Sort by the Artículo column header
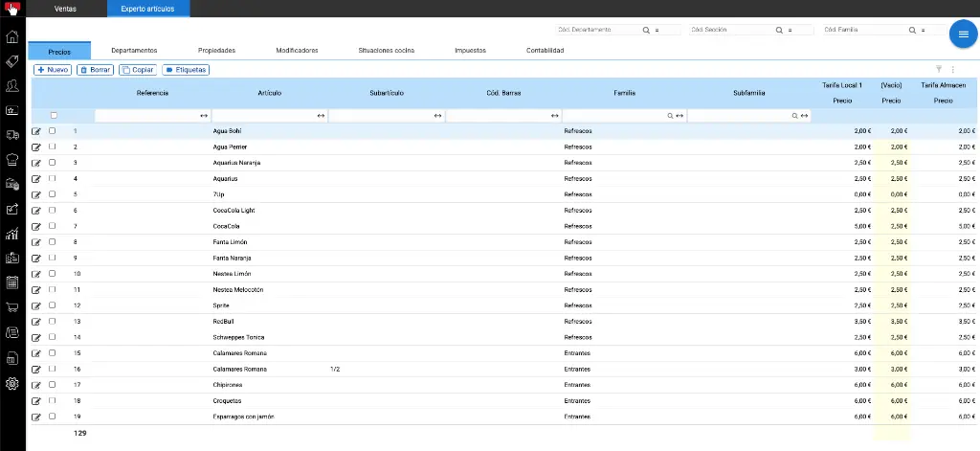 pyautogui.click(x=269, y=93)
